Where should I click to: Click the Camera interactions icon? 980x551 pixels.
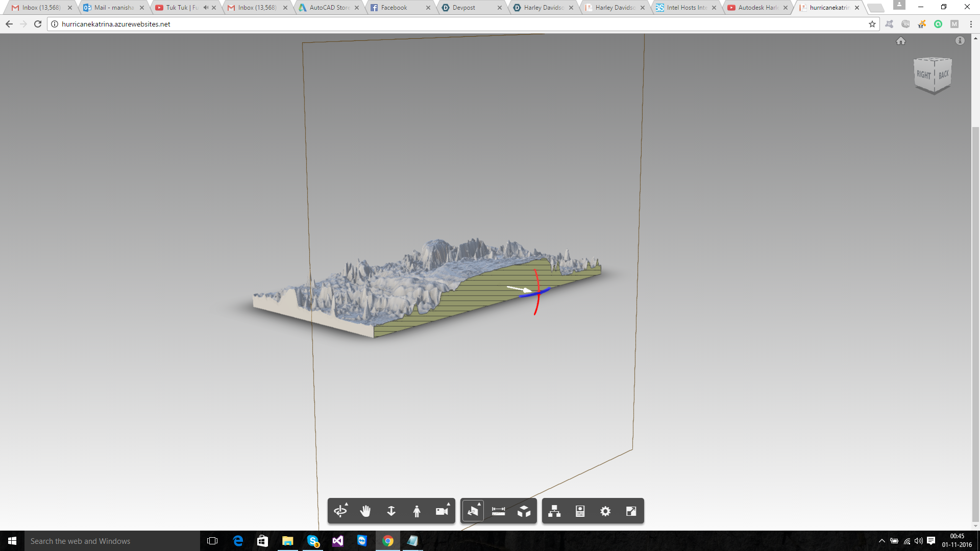442,511
